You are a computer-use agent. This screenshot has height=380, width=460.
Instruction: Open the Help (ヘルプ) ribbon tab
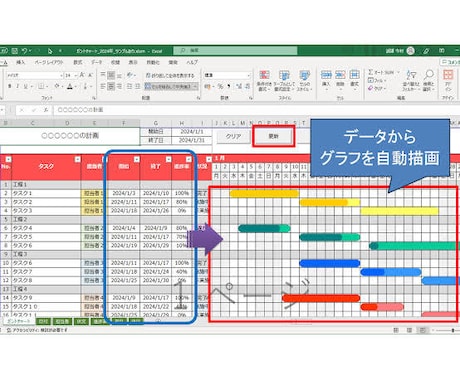point(192,62)
